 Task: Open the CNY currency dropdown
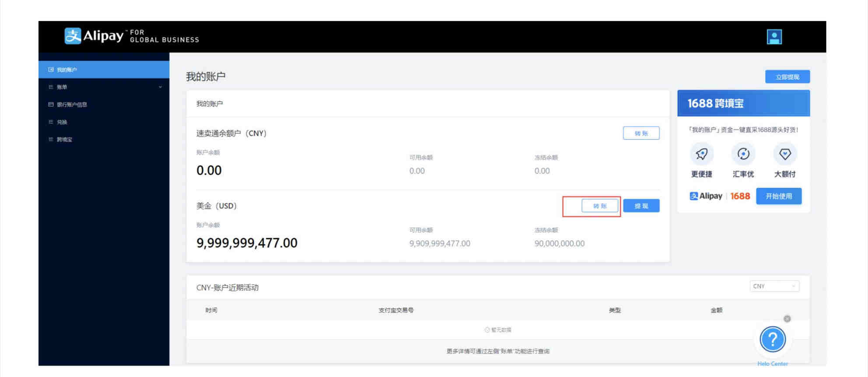coord(774,286)
